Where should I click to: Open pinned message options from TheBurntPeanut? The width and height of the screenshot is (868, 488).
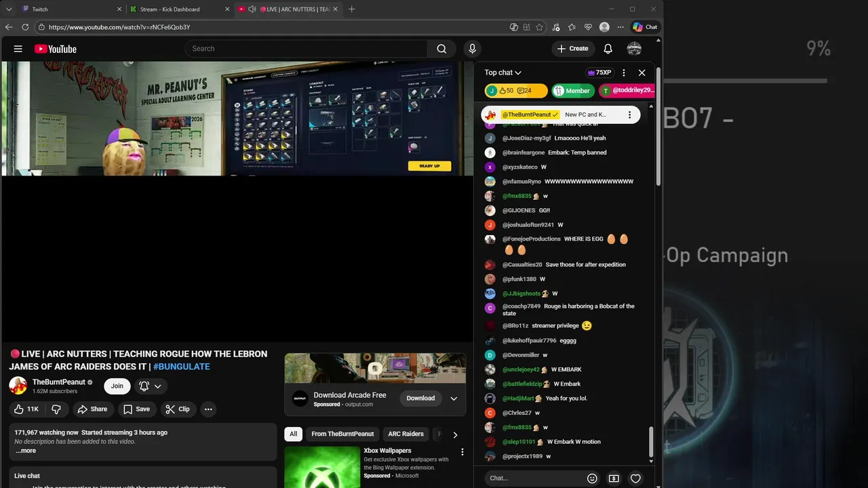point(629,115)
